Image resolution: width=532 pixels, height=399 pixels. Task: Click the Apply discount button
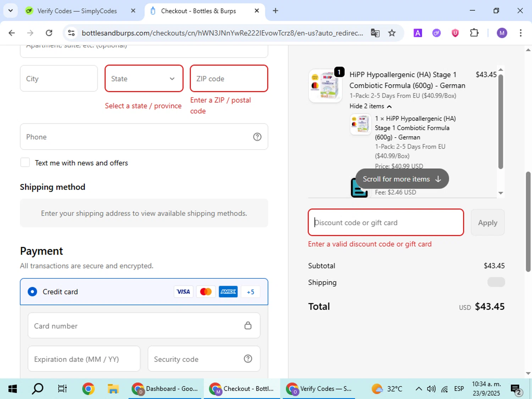pyautogui.click(x=488, y=222)
